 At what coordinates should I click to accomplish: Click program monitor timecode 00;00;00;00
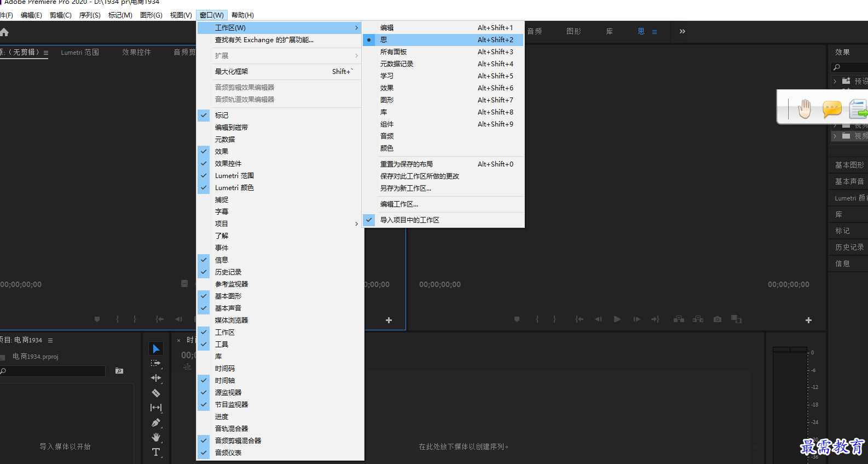click(x=440, y=285)
